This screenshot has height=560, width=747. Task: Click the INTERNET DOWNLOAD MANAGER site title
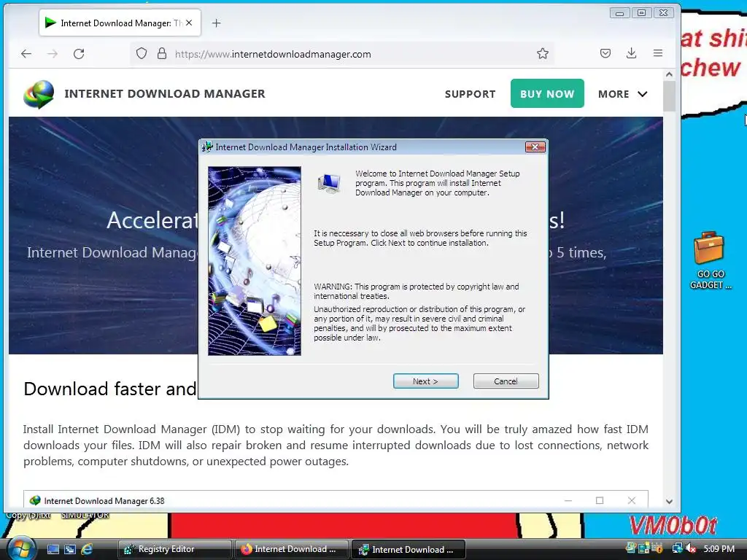tap(165, 94)
